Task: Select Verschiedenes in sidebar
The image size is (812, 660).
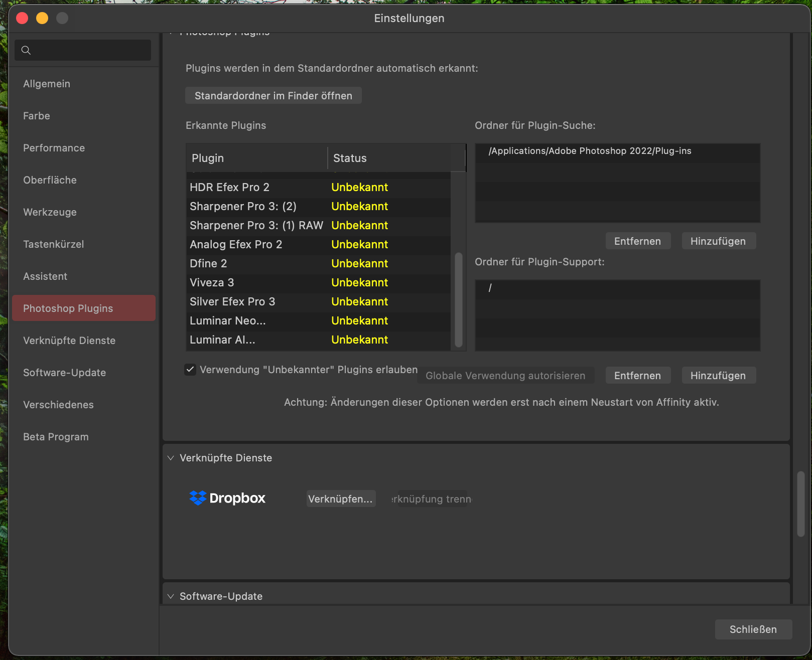Action: [x=84, y=405]
